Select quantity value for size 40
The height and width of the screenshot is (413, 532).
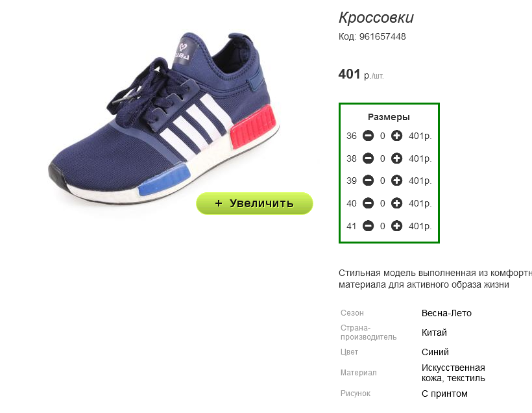382,203
